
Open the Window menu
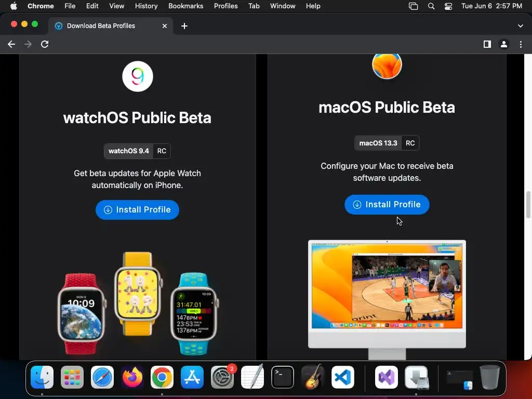coord(283,6)
